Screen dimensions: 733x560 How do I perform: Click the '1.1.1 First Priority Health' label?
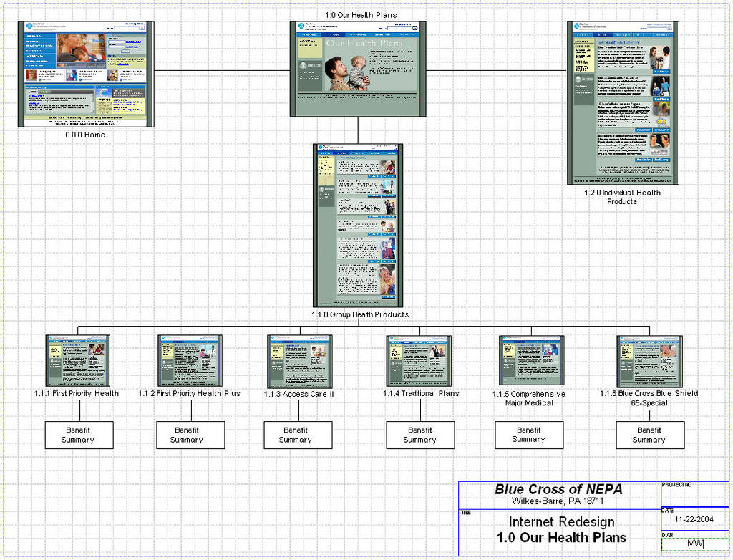click(x=76, y=393)
